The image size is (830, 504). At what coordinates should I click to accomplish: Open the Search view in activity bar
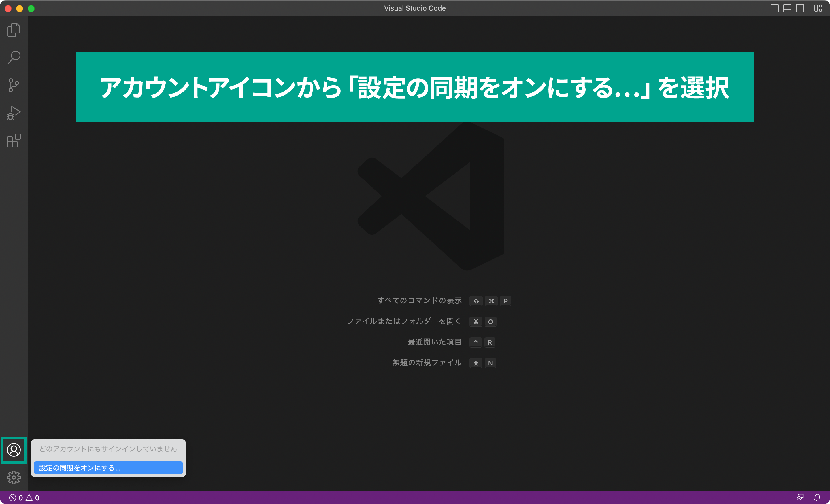[x=14, y=58]
